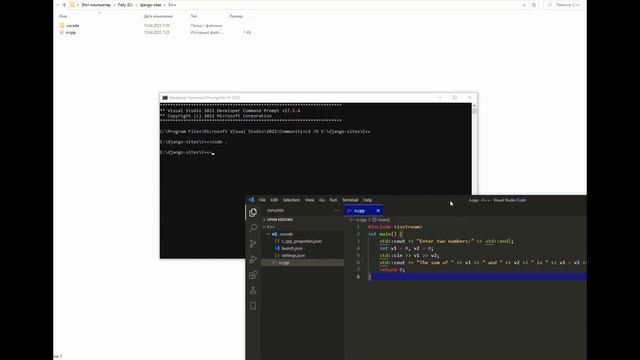The height and width of the screenshot is (360, 640).
Task: Open launch.json in the Explorer tree
Action: [x=292, y=248]
